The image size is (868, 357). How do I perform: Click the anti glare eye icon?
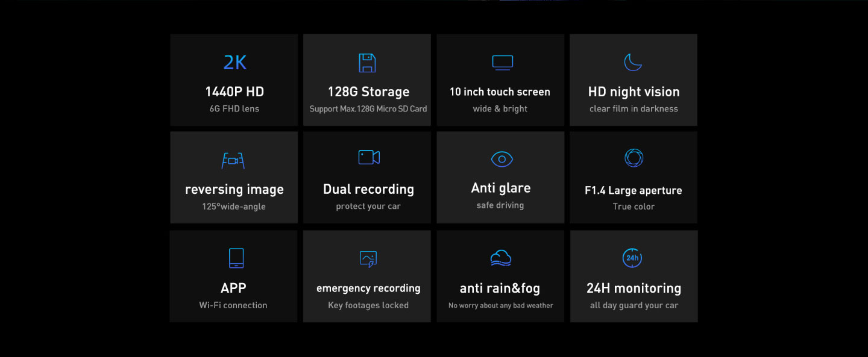(502, 159)
